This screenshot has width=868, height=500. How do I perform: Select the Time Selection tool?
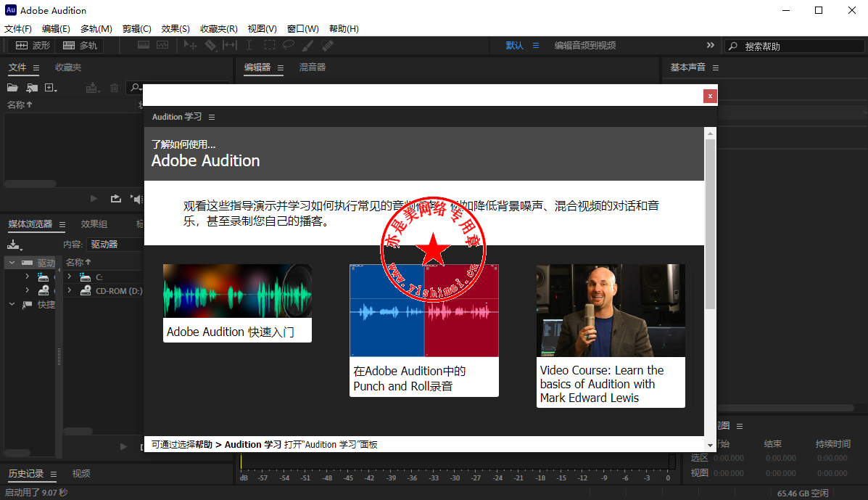249,46
